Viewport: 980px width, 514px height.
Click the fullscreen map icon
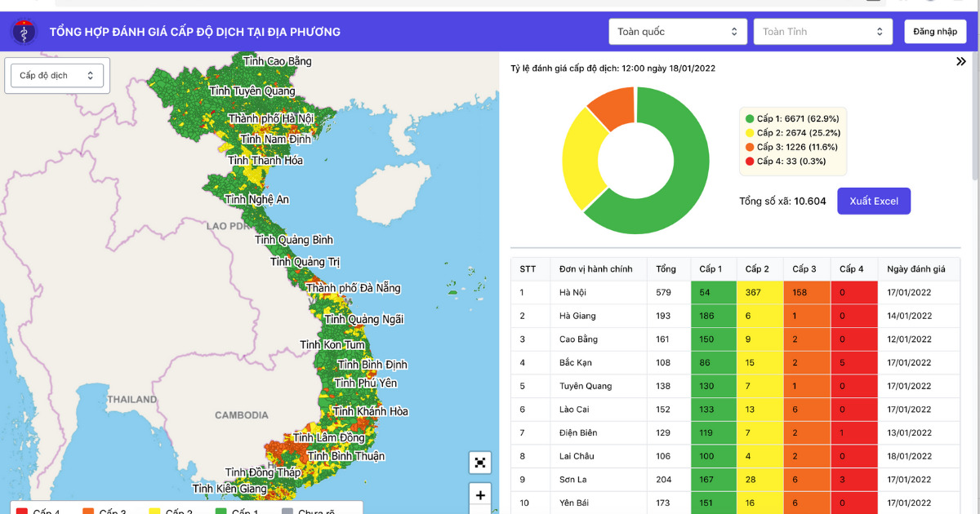(480, 463)
